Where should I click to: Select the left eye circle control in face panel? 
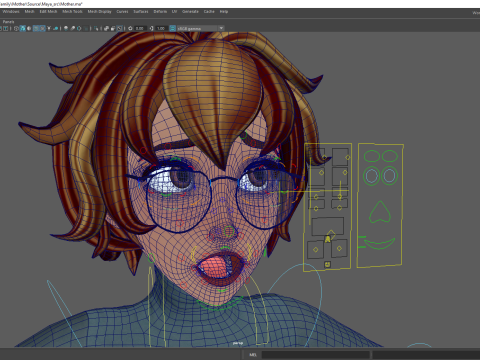371,176
